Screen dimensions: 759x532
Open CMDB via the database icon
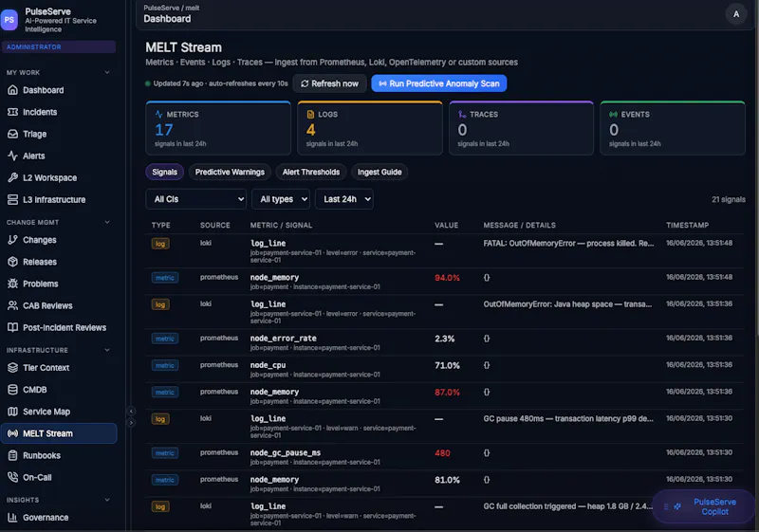12,390
